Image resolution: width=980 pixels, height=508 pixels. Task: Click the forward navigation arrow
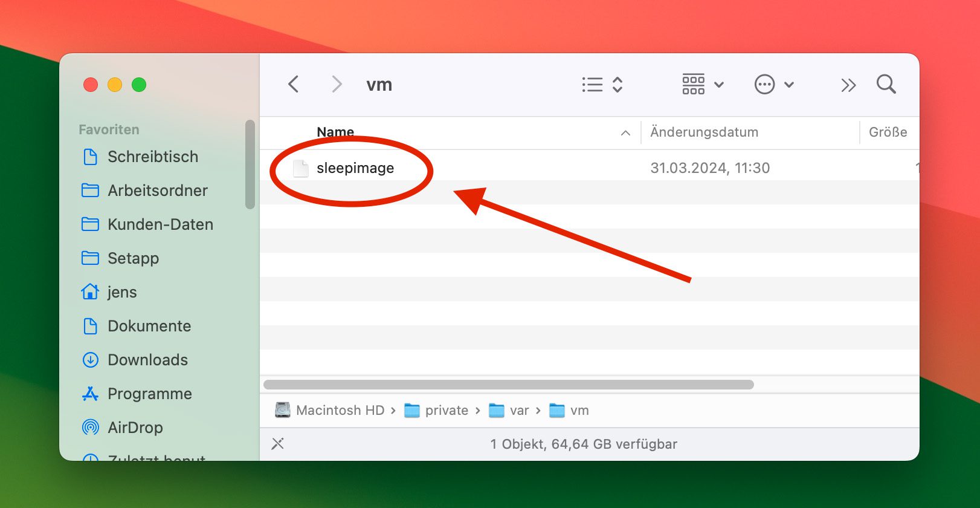pyautogui.click(x=337, y=84)
